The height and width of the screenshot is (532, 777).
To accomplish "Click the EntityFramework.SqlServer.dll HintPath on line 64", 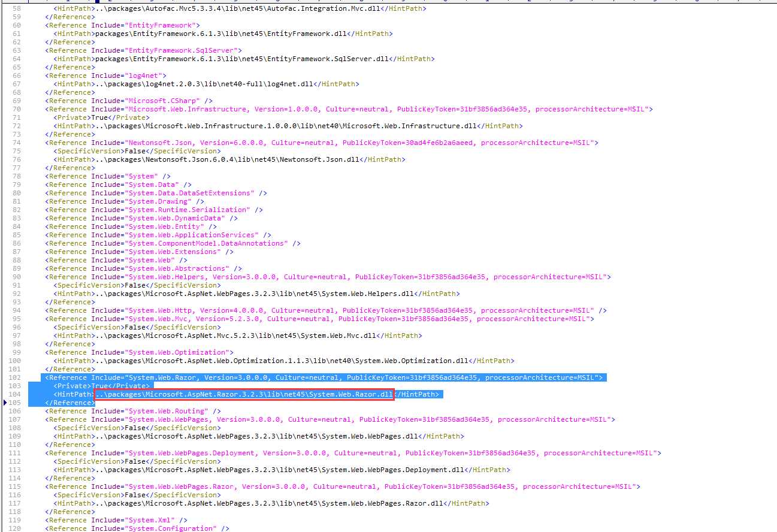I will coord(244,59).
